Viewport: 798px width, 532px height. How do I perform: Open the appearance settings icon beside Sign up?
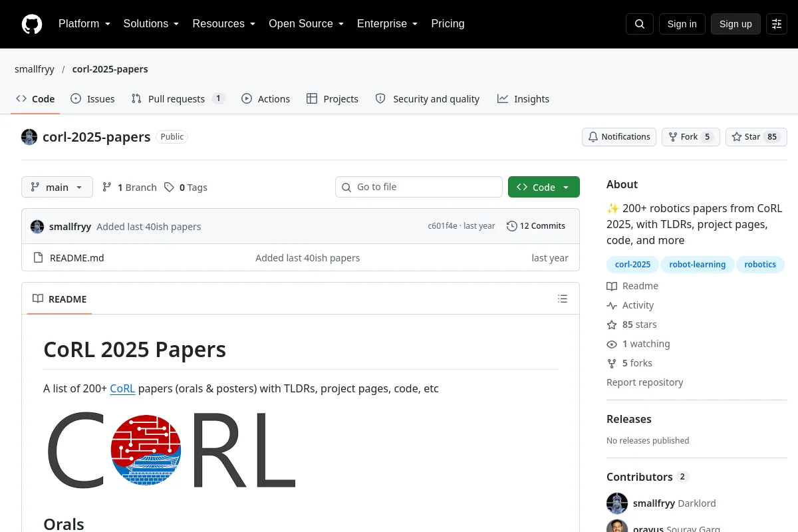(x=777, y=24)
